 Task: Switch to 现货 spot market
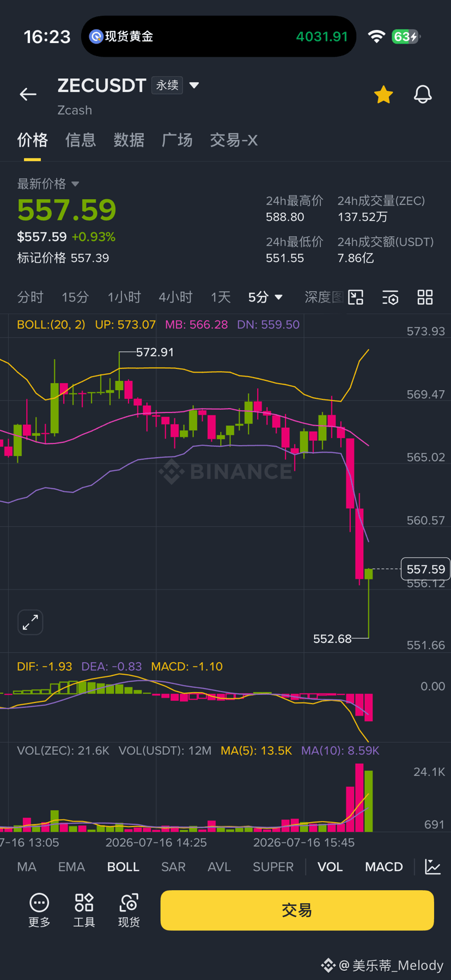[129, 910]
